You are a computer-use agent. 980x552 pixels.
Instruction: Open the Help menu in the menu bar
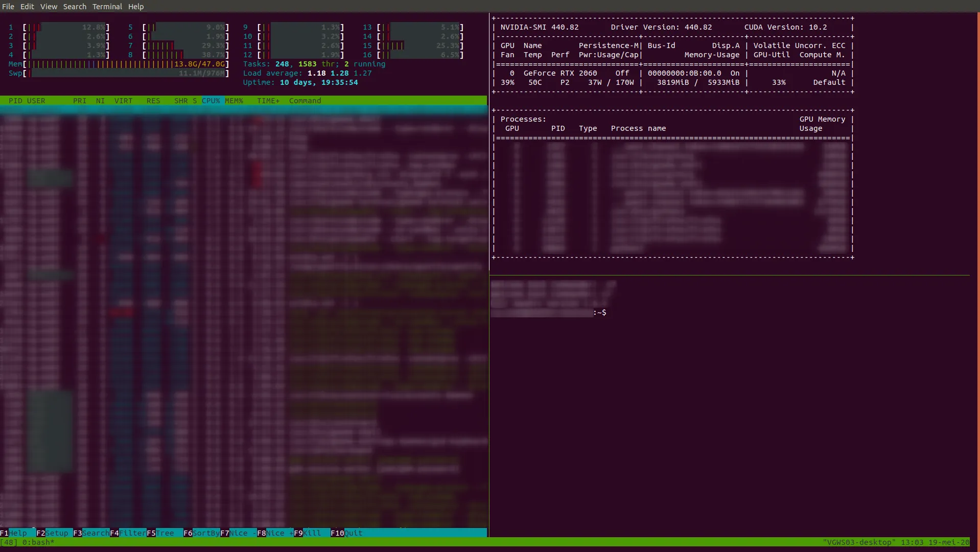point(136,7)
